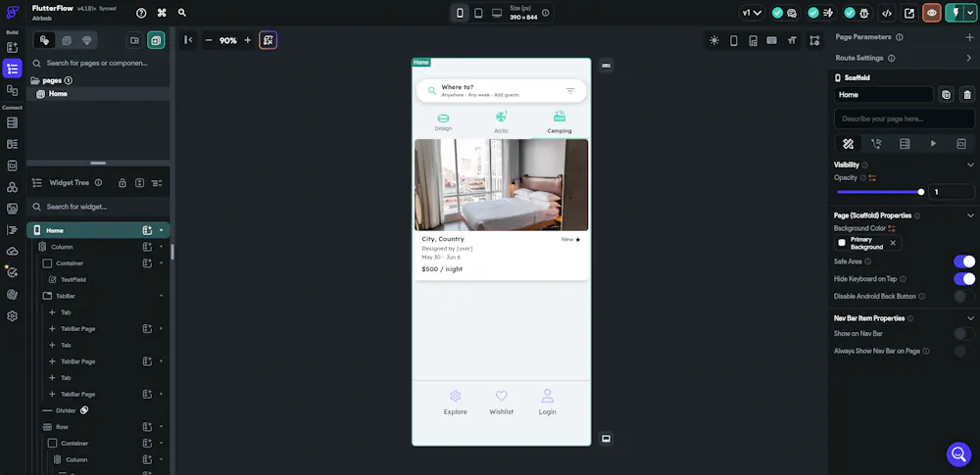Collapse Page (Scaffold) Properties section
Image resolution: width=980 pixels, height=475 pixels.
pyautogui.click(x=970, y=215)
